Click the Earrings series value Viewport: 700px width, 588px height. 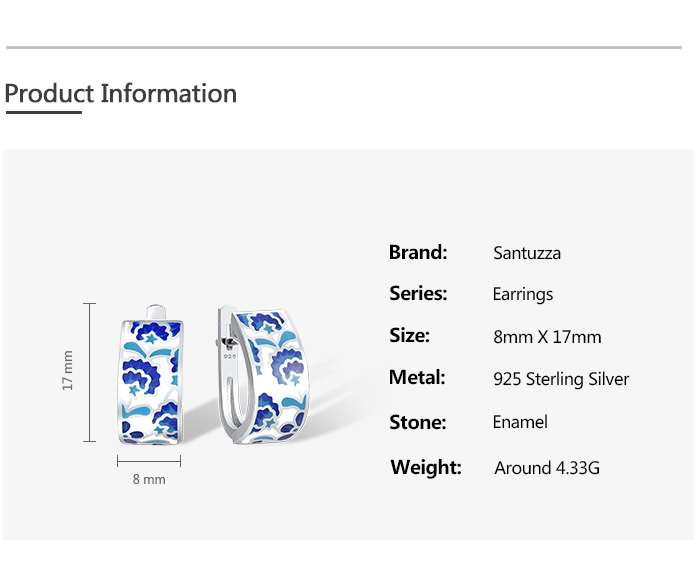point(523,295)
